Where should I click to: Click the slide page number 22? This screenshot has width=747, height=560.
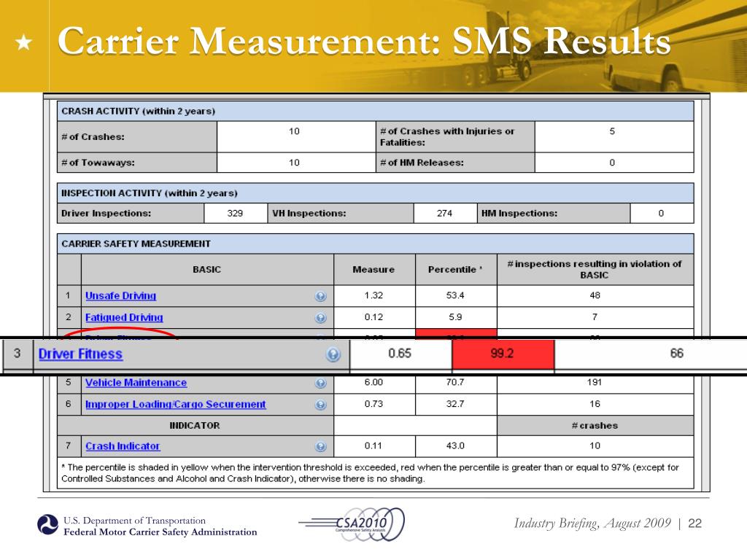(x=695, y=524)
